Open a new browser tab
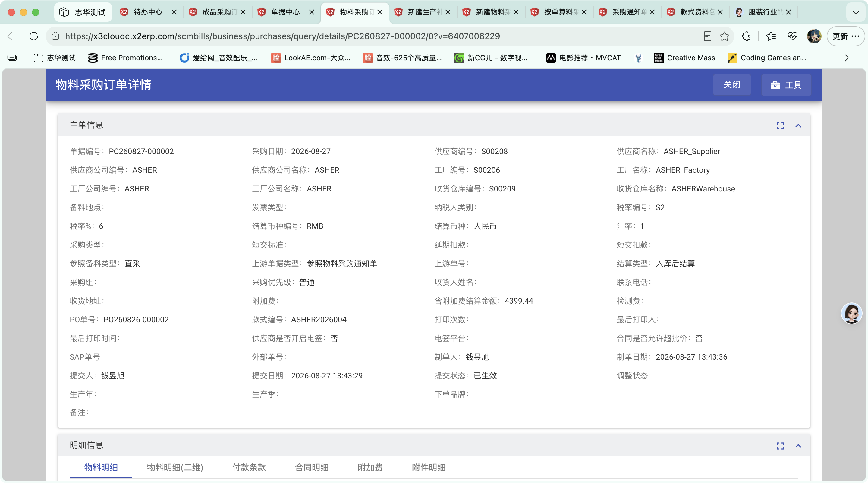Viewport: 868px width, 483px height. pyautogui.click(x=810, y=12)
